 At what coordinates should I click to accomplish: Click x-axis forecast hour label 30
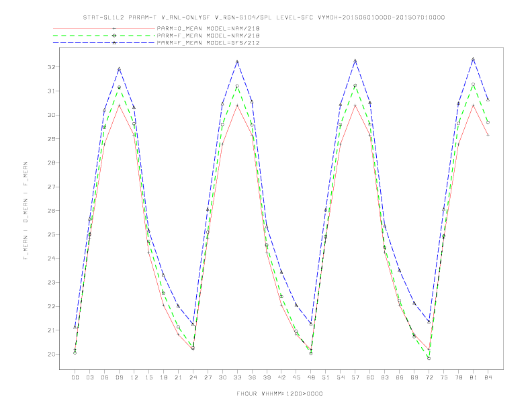tap(222, 377)
